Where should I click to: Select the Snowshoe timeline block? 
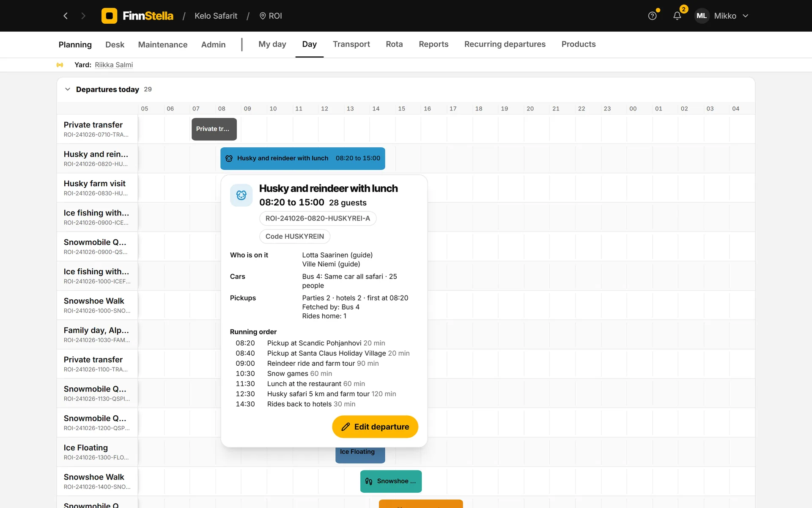point(391,481)
